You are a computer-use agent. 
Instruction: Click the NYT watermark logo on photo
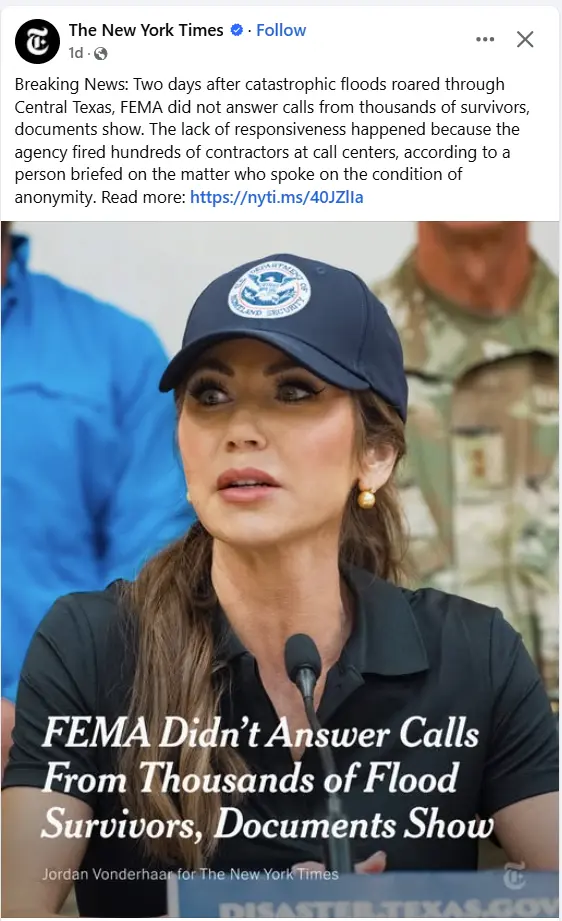(514, 875)
